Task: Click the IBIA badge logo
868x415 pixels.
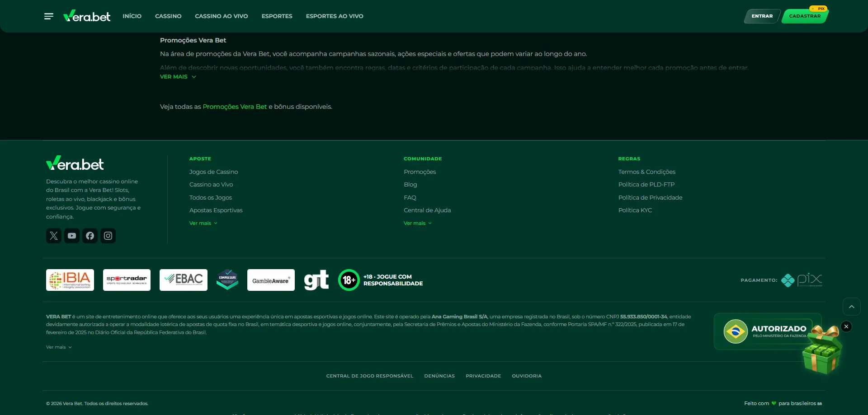Action: (x=70, y=280)
